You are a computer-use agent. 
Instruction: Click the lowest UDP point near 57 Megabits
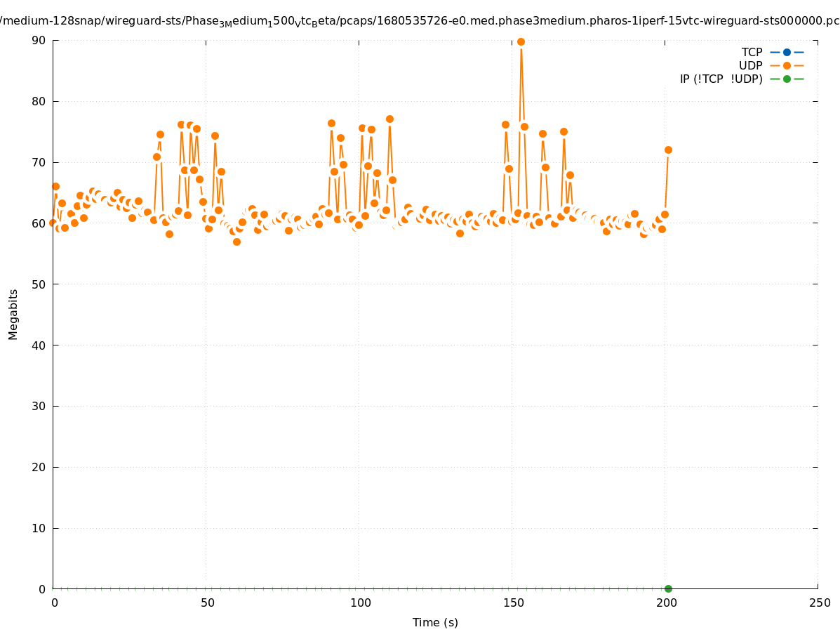click(x=236, y=242)
